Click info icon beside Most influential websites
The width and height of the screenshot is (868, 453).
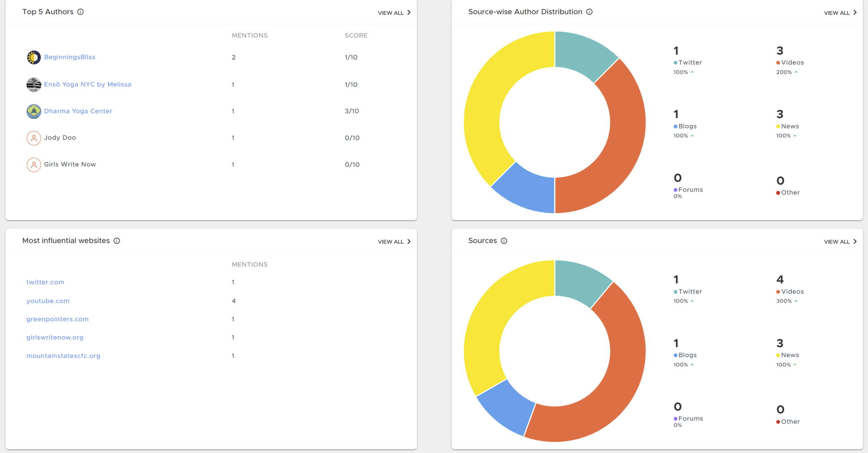click(x=117, y=241)
